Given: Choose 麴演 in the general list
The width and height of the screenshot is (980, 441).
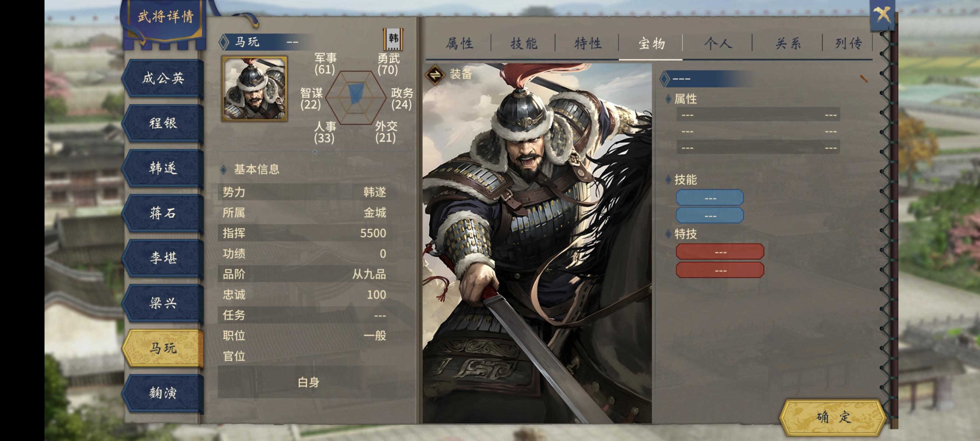Looking at the screenshot, I should [163, 393].
